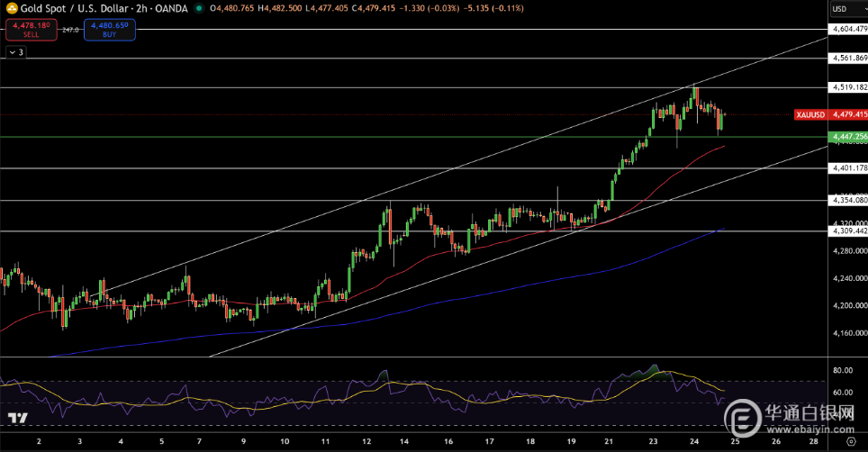Viewport: 868px width, 452px height.
Task: Click the TradingView logo on chart
Action: point(16,419)
